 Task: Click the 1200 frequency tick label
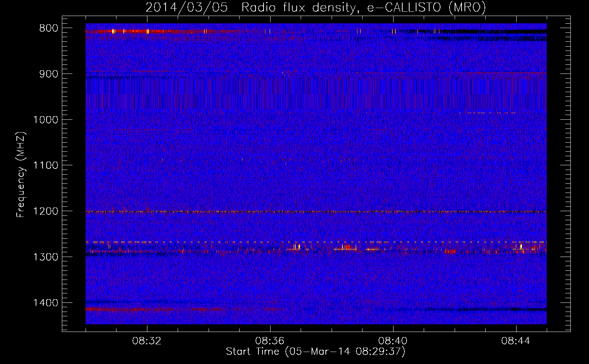click(46, 211)
